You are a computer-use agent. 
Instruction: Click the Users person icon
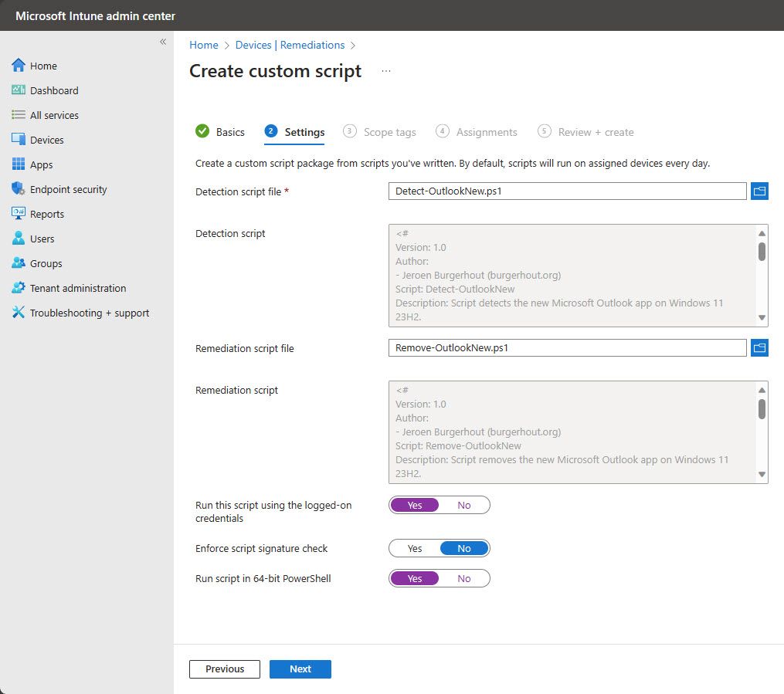click(19, 239)
